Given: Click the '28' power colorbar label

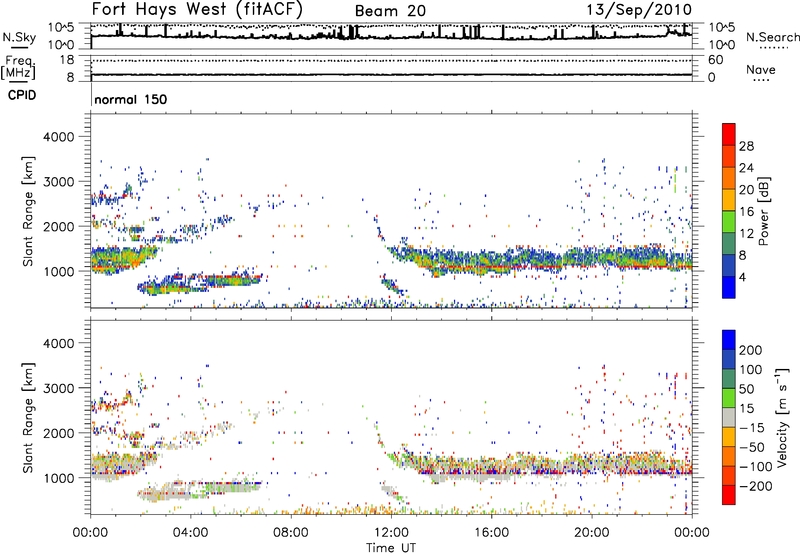Looking at the screenshot, I should point(746,146).
